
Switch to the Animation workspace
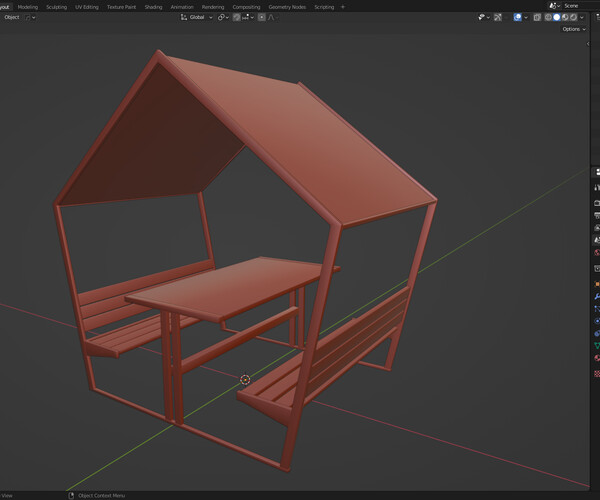coord(182,7)
